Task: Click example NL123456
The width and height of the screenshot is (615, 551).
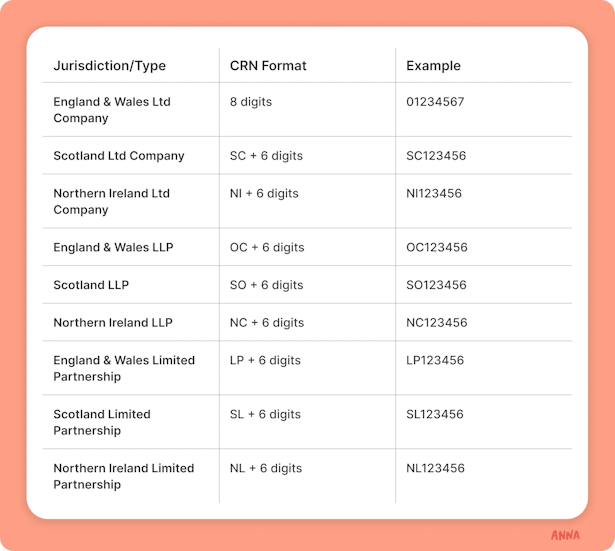Action: coord(435,468)
